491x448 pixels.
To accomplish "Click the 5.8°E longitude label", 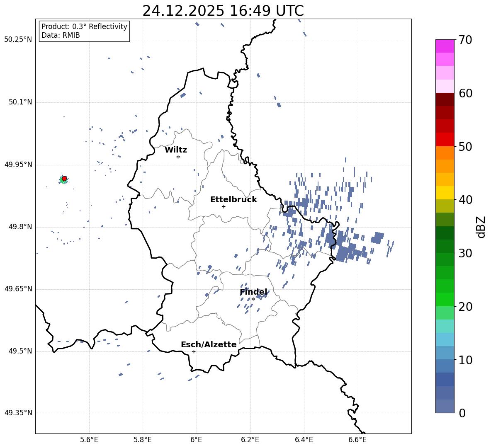I will [x=143, y=440].
